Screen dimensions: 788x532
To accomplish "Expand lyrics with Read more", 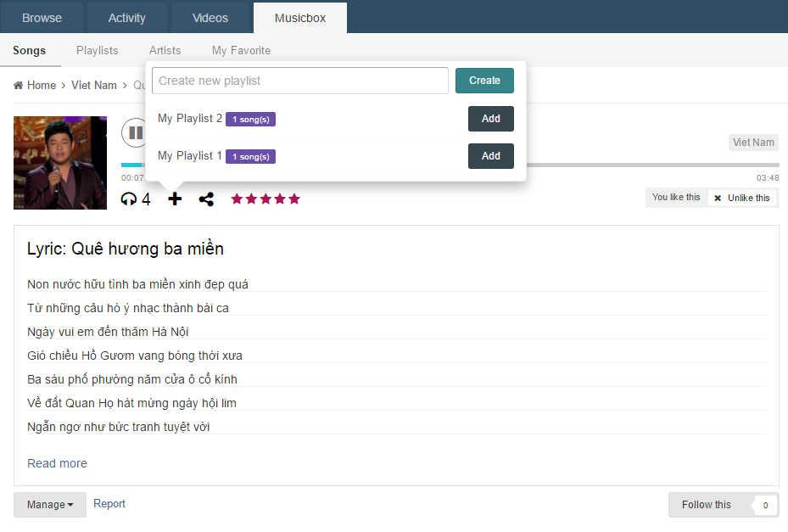I will 57,463.
